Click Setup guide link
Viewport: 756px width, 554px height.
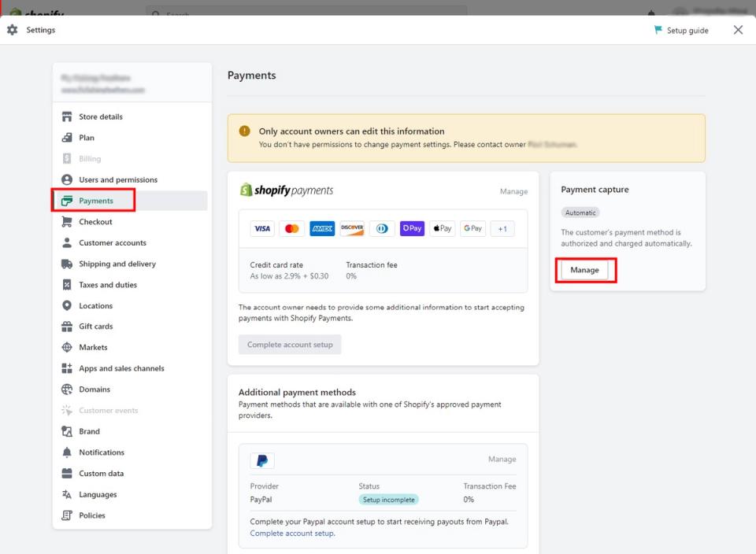[x=687, y=31]
